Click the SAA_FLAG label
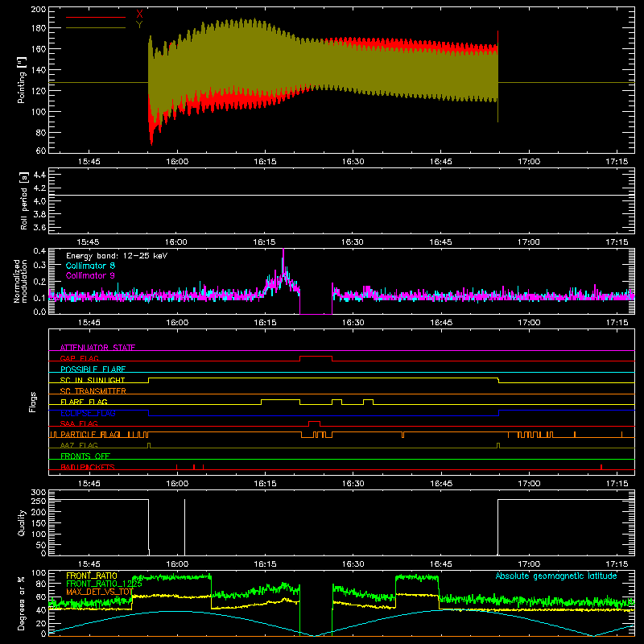Viewport: 644px width, 644px height. 79,423
